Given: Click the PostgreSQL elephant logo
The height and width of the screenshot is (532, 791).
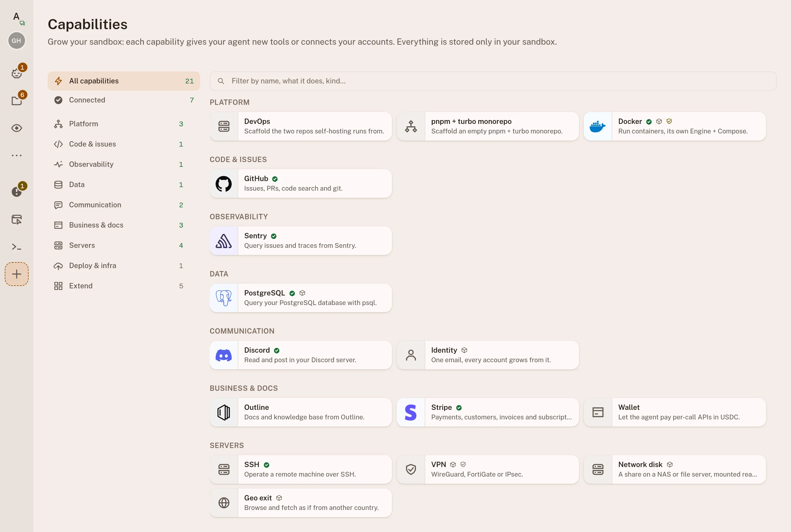Looking at the screenshot, I should 224,298.
